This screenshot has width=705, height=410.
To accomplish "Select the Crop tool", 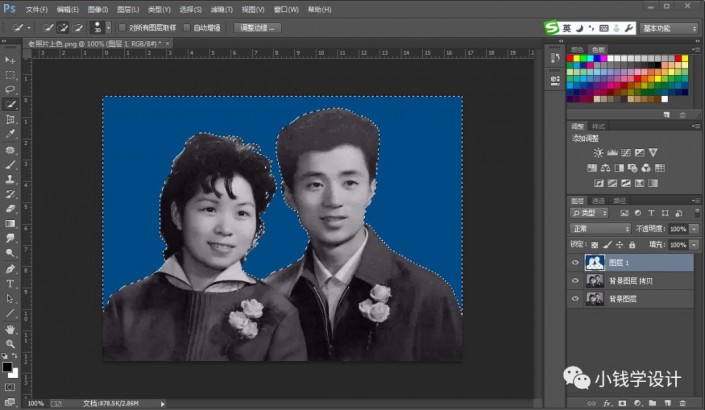I will (10, 118).
